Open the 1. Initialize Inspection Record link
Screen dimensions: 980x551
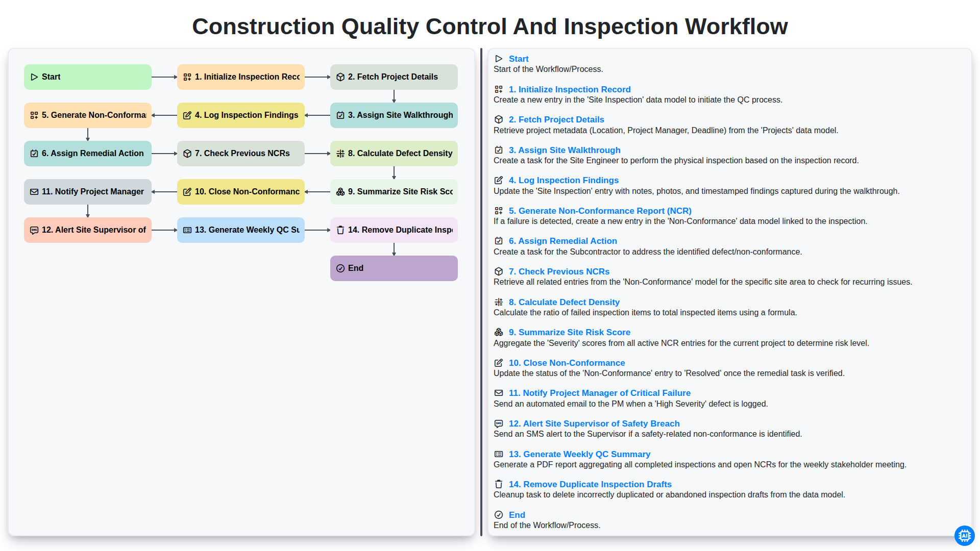point(570,89)
